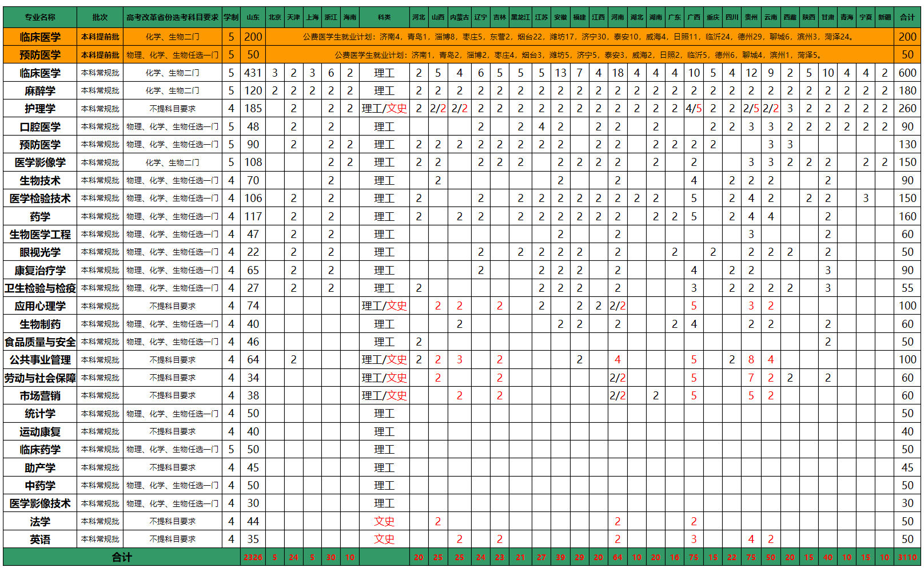Click the 431 Shandong value for 临床医学
This screenshot has height=571, width=924.
(253, 73)
